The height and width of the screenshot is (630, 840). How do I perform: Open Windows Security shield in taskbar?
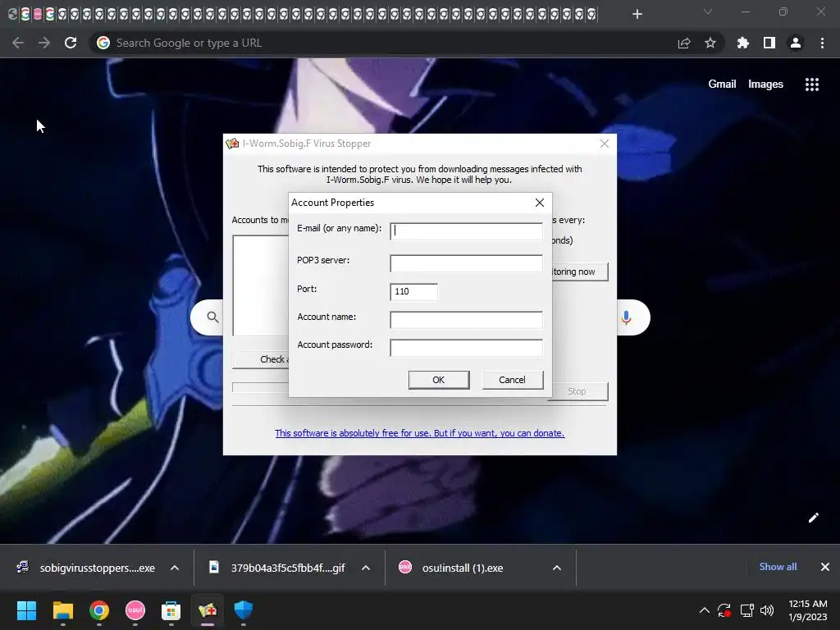pos(243,610)
